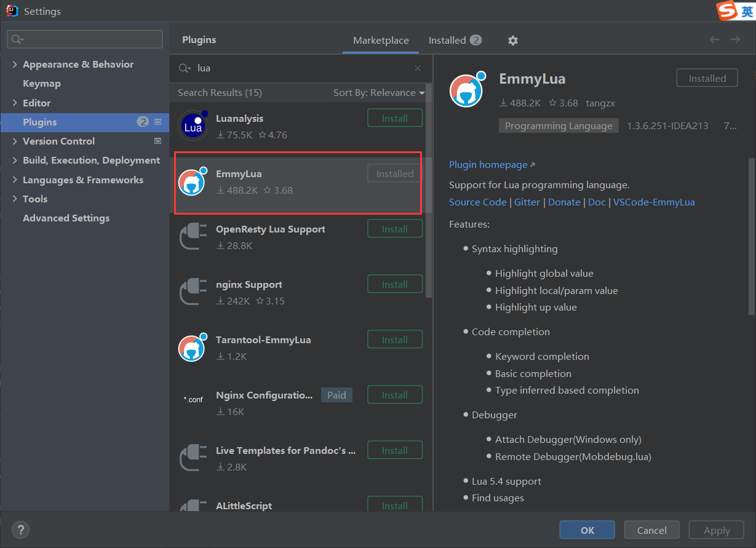Click the plugin results list scrollbar

click(x=429, y=191)
